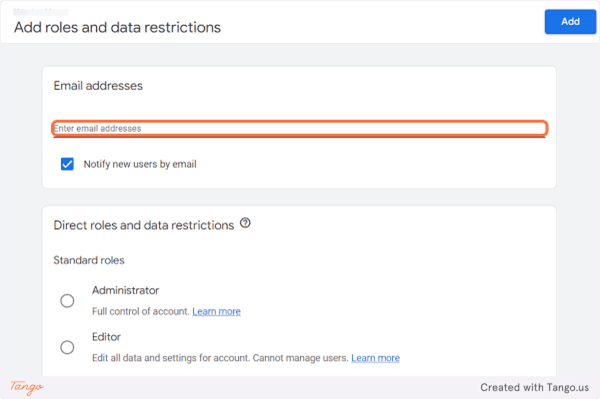Screen dimensions: 600x399
Task: Click Direct roles and data restrictions heading
Action: pos(143,225)
